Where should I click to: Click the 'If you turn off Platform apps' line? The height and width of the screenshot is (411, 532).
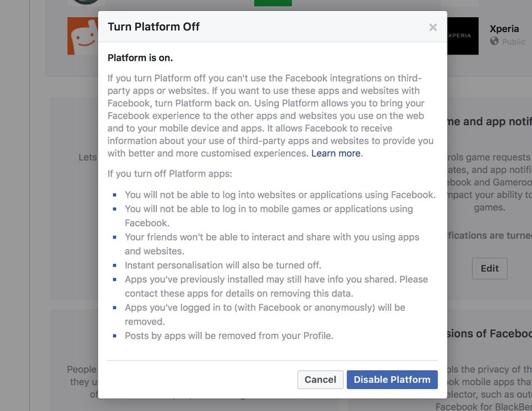coord(170,174)
